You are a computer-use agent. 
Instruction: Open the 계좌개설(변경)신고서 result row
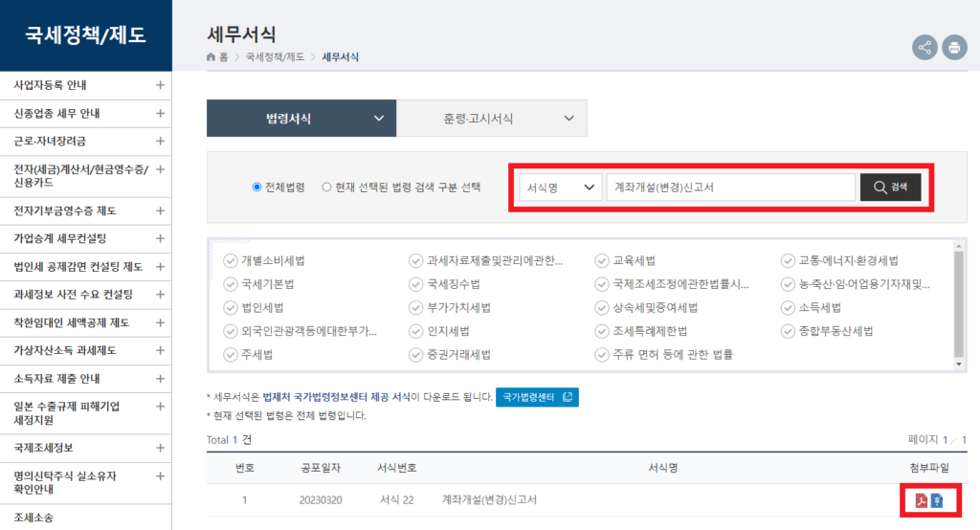489,500
